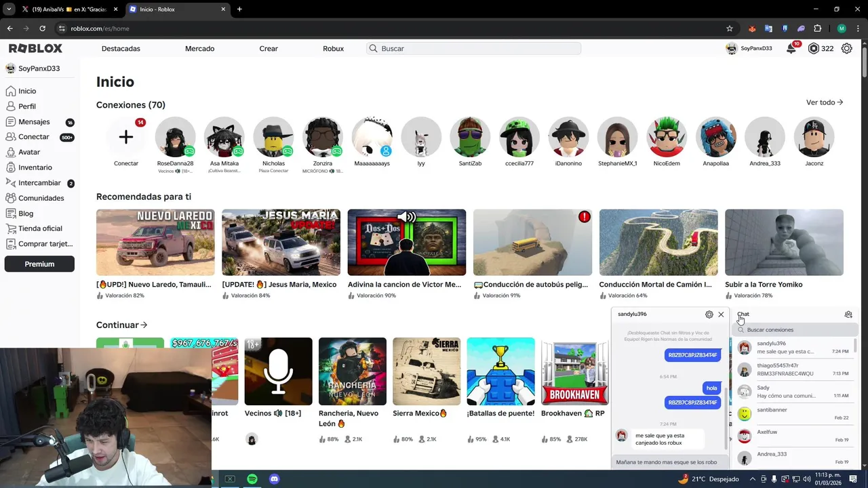Open the Chrome profile avatar M
868x488 pixels.
(x=842, y=28)
